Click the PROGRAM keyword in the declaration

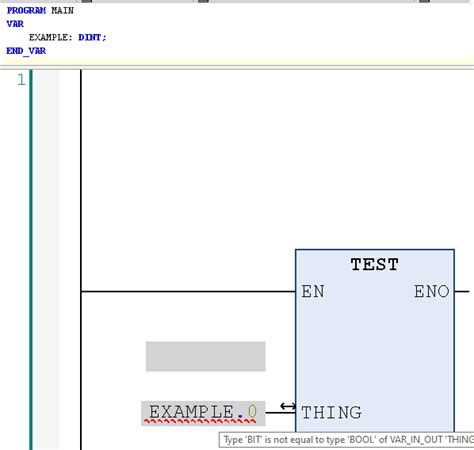tap(26, 11)
